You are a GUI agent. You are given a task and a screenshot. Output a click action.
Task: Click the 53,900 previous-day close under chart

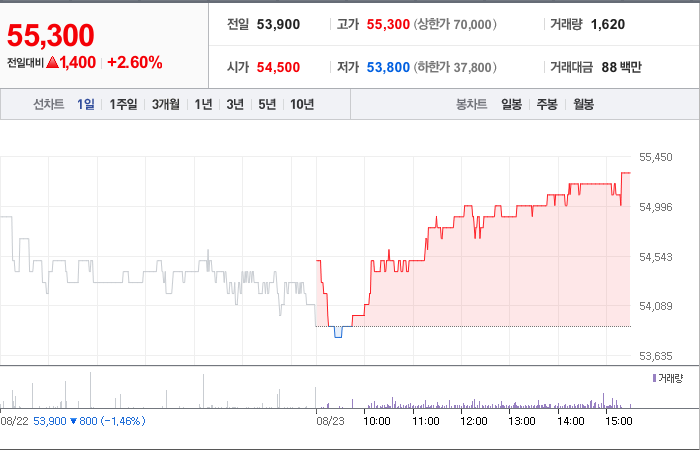pyautogui.click(x=50, y=421)
